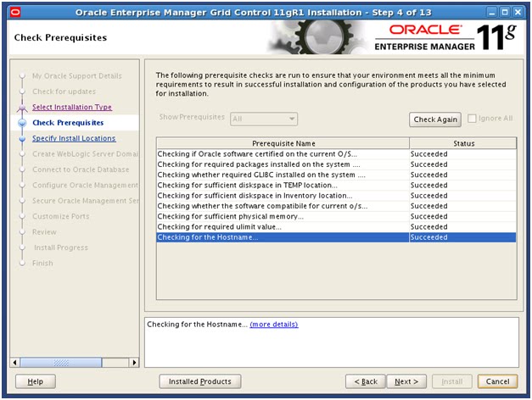
Task: Open the Show Prerequisites dropdown
Action: [264, 119]
